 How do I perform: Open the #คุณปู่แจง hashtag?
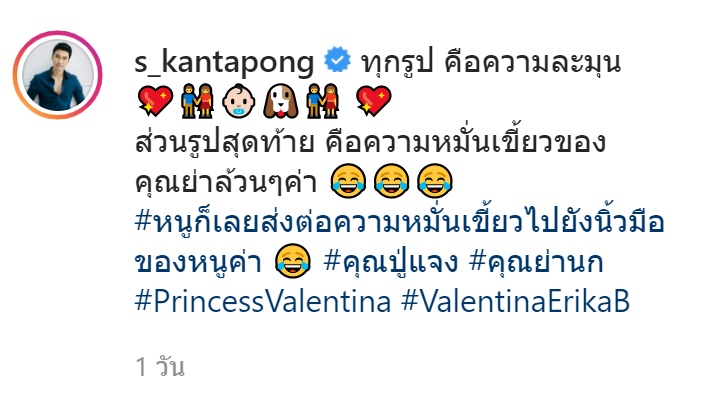[391, 262]
